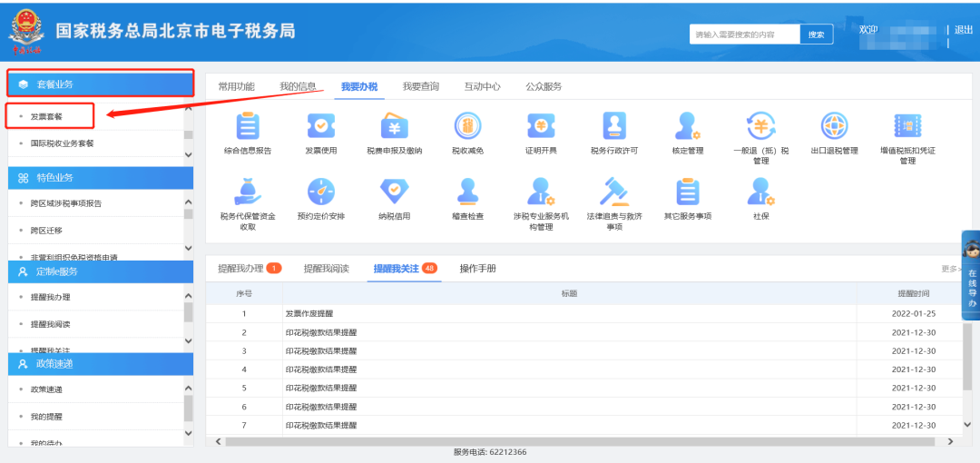Screen dimensions: 980x463
Task: Open 操作手册 tab
Action: (x=478, y=269)
